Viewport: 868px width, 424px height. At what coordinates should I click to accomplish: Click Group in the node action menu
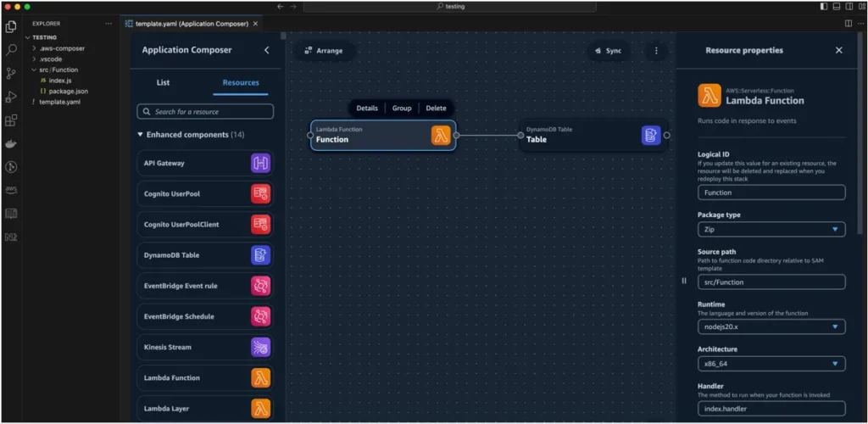click(402, 108)
